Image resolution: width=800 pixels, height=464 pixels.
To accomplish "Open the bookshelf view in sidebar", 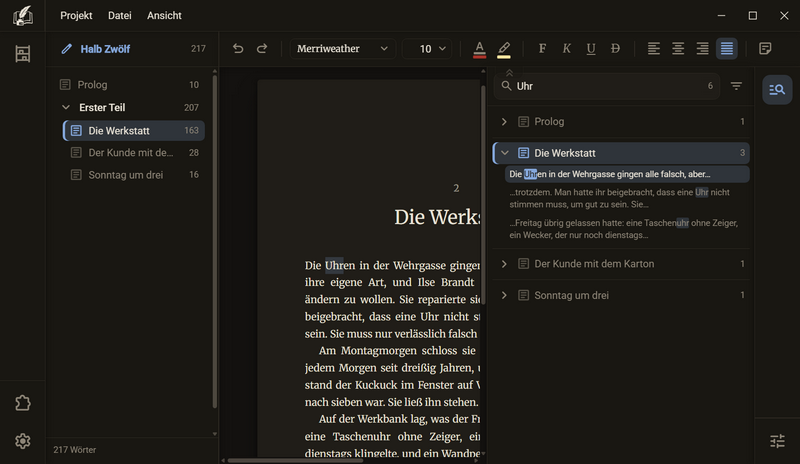I will 22,54.
